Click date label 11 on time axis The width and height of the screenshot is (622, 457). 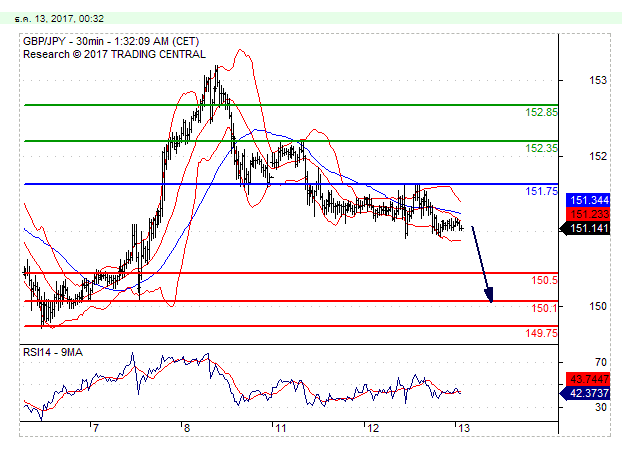[281, 428]
